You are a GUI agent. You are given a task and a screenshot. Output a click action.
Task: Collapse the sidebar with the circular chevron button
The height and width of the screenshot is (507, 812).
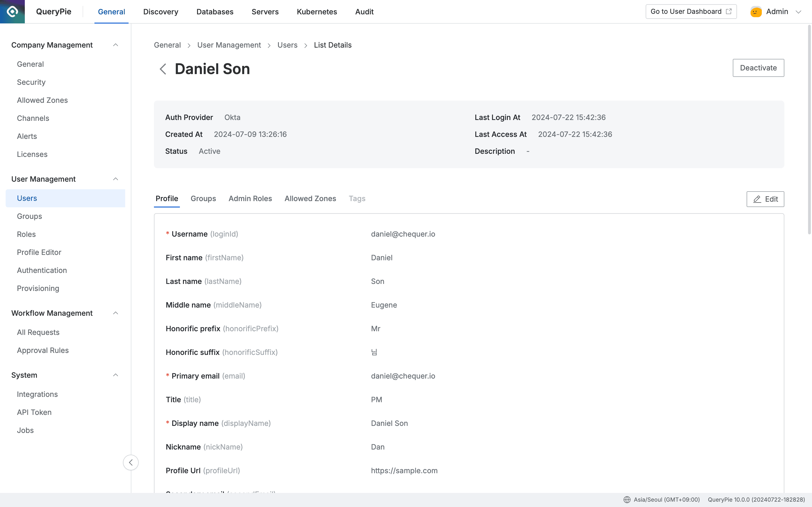(x=131, y=462)
